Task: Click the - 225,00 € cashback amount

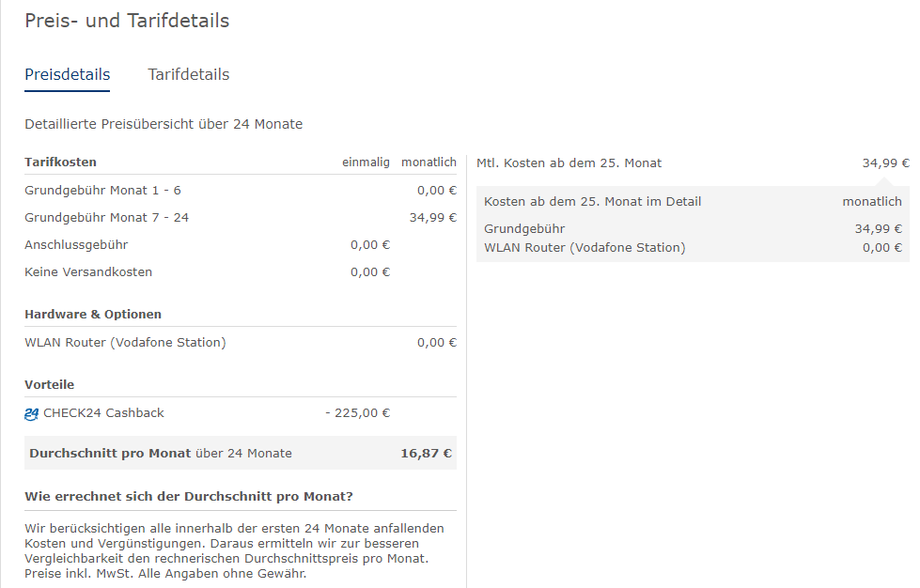Action: [358, 412]
